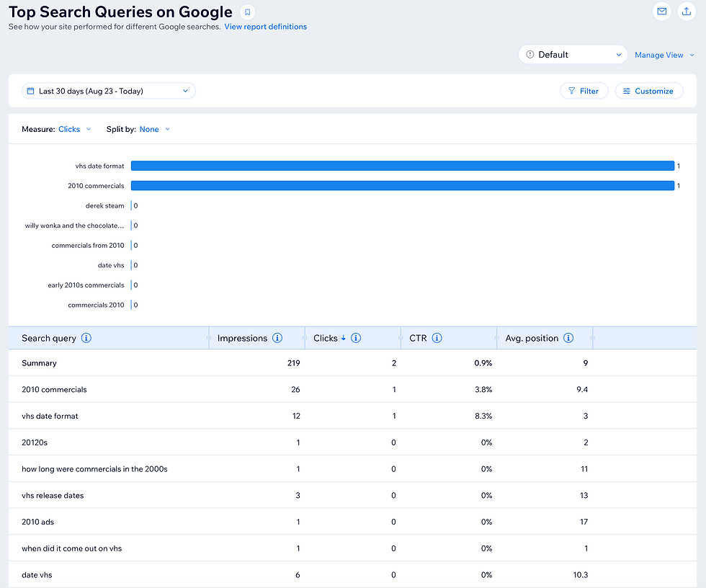Select the 'vhs date format' table row text
Image resolution: width=706 pixels, height=588 pixels.
point(50,416)
